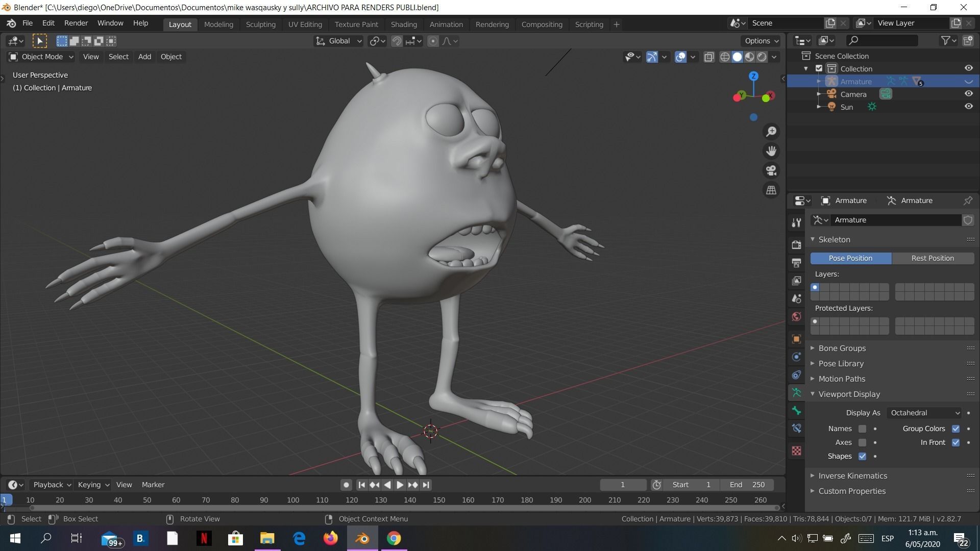The height and width of the screenshot is (551, 980).
Task: Click the Rest Position button
Action: pyautogui.click(x=933, y=258)
